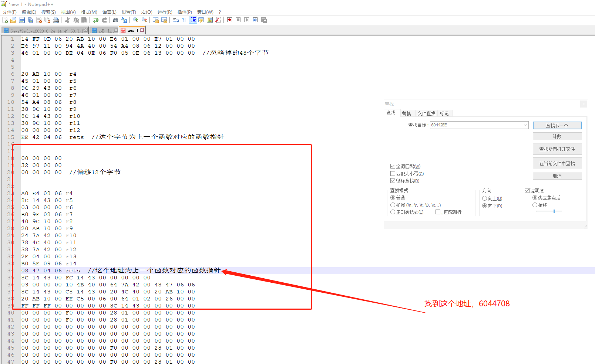Click the 取消 button

click(x=557, y=176)
